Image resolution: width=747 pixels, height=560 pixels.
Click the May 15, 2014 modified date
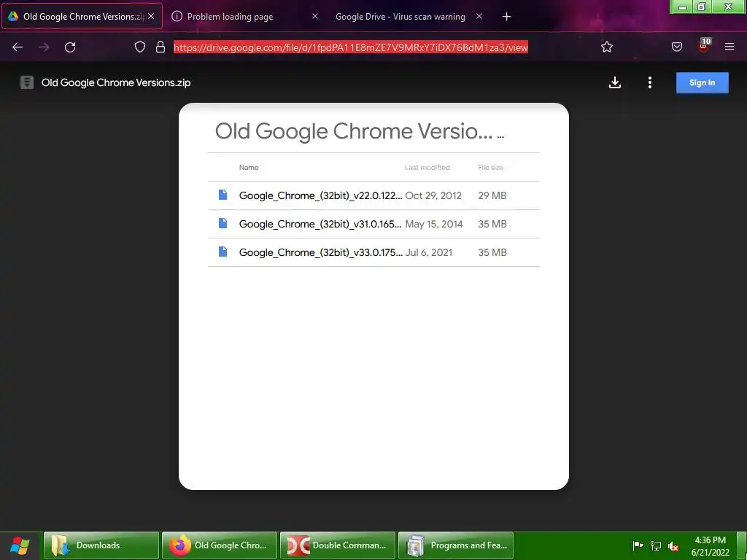[x=434, y=224]
